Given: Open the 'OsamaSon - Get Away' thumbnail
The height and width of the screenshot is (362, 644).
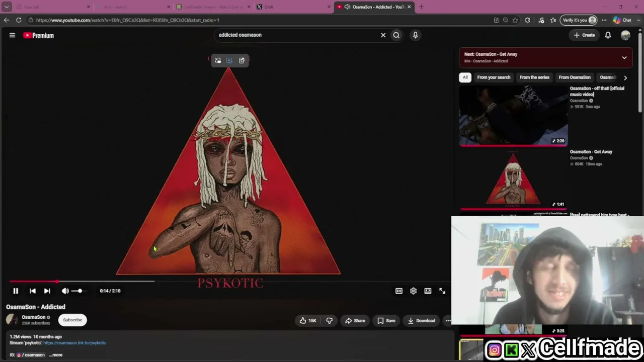Looking at the screenshot, I should pyautogui.click(x=513, y=178).
